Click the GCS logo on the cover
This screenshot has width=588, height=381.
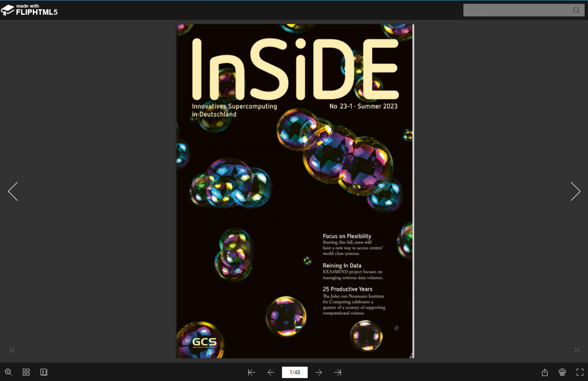tap(204, 342)
